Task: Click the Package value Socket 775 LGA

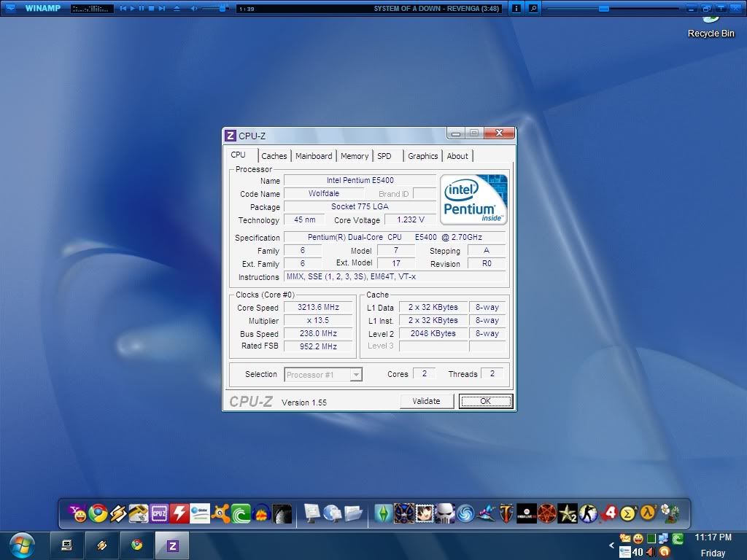Action: 360,206
